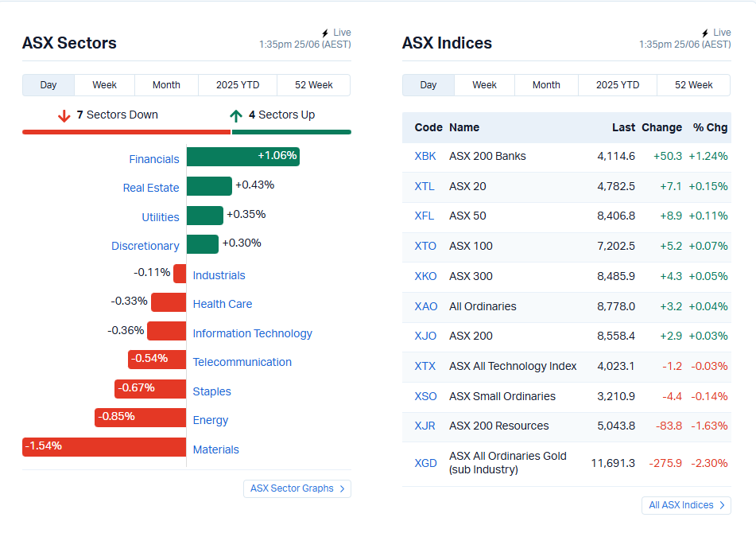Click the "ASX 200 Banks" name cell
Viewport: 756px width, 533px height.
pos(487,156)
